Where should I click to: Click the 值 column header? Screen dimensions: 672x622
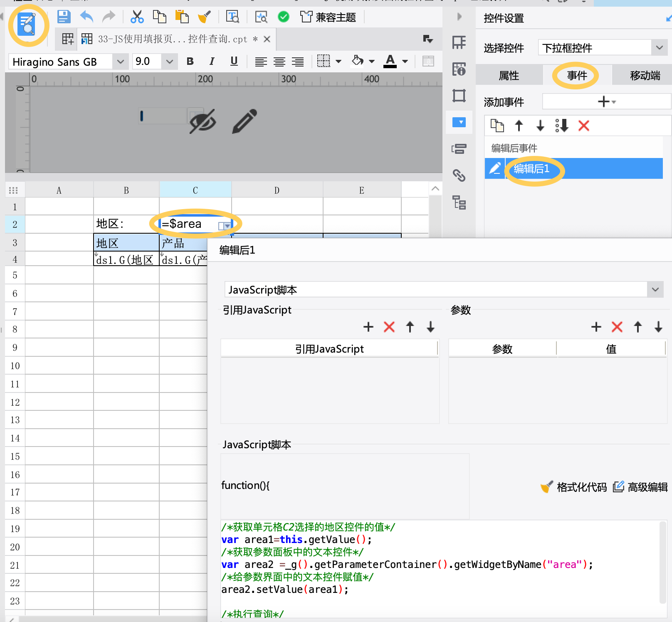pos(611,349)
